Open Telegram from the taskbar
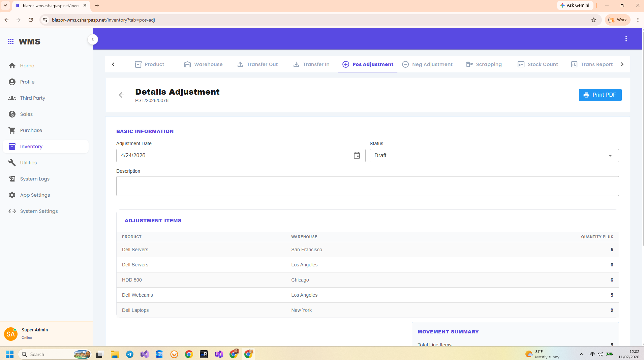The width and height of the screenshot is (644, 360). click(x=130, y=354)
